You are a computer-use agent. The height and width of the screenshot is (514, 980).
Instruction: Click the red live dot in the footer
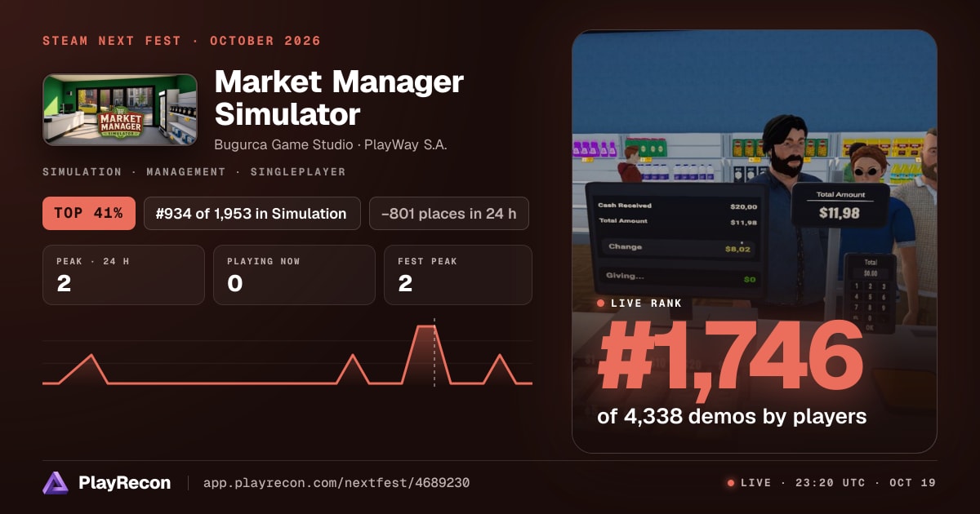click(x=731, y=483)
